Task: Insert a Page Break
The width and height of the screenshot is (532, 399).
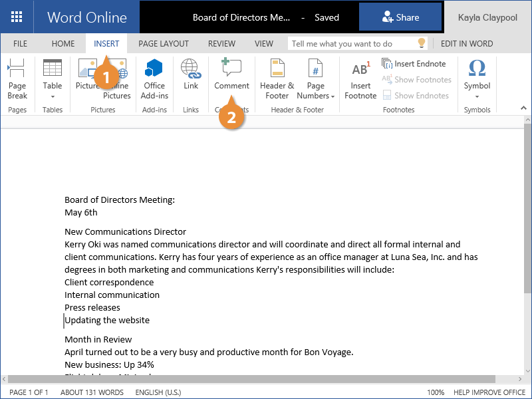Action: [17, 79]
